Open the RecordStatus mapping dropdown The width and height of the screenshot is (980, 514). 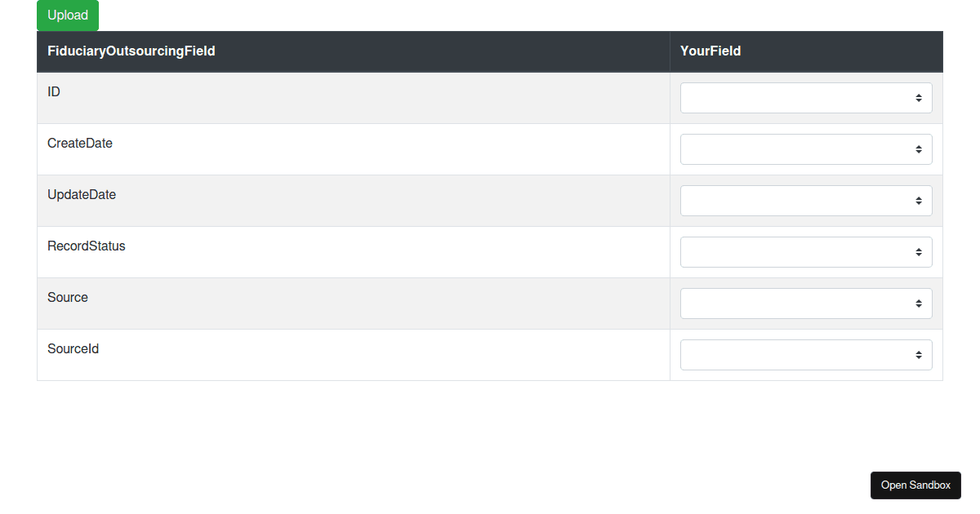806,251
